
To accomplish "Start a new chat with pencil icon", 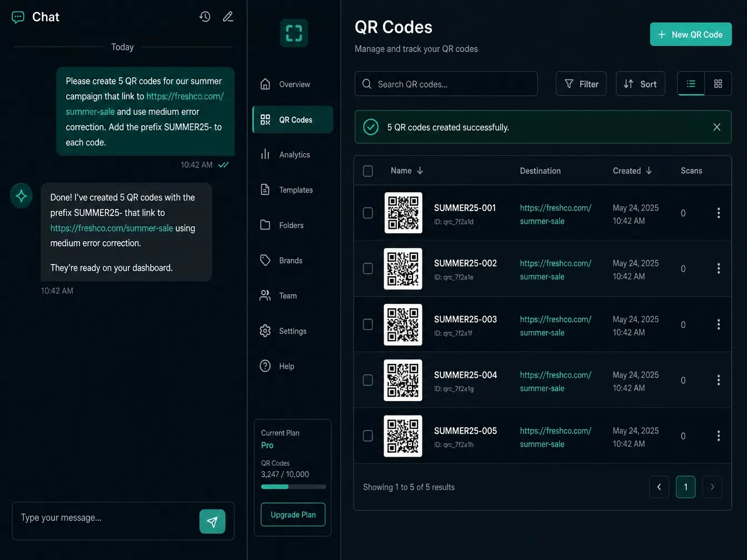I will [x=228, y=17].
